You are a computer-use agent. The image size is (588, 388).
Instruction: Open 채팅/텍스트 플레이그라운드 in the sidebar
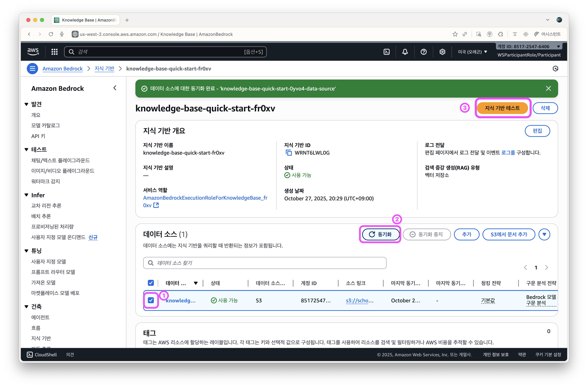tap(60, 160)
